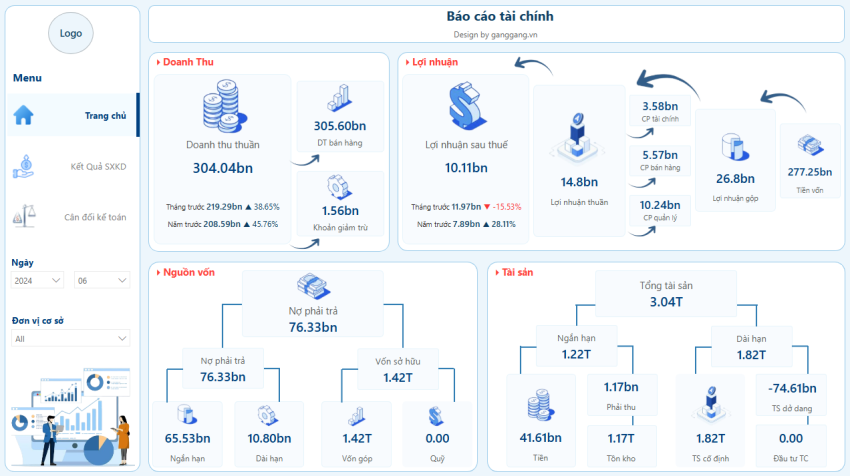Viewport: 850px width, 476px height.
Task: Click the balance scale icon for Cân đối kế toán
Action: click(x=24, y=216)
